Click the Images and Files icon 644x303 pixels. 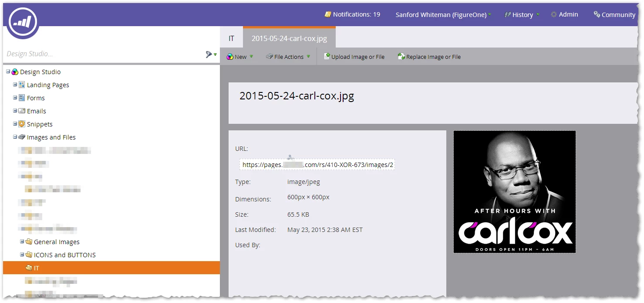tap(22, 137)
